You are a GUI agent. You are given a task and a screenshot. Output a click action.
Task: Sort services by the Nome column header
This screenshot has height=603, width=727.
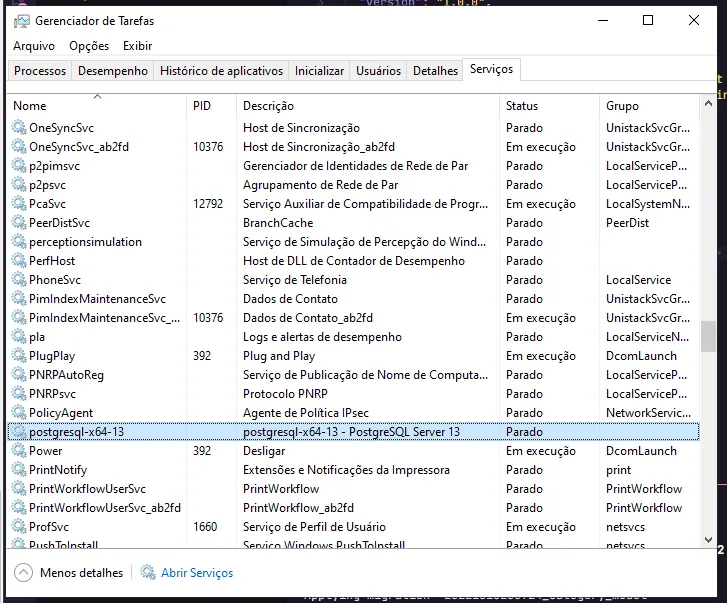(30, 106)
